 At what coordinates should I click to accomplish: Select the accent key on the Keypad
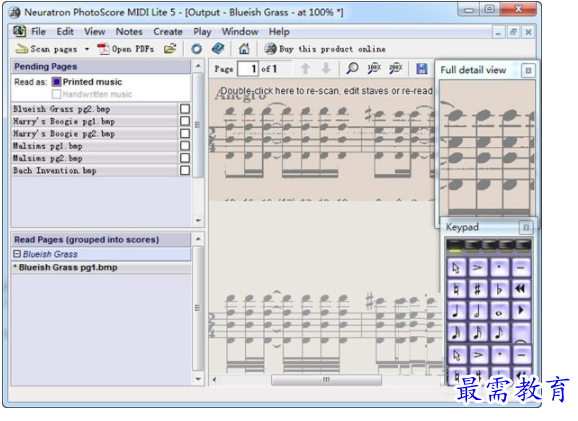(x=478, y=268)
